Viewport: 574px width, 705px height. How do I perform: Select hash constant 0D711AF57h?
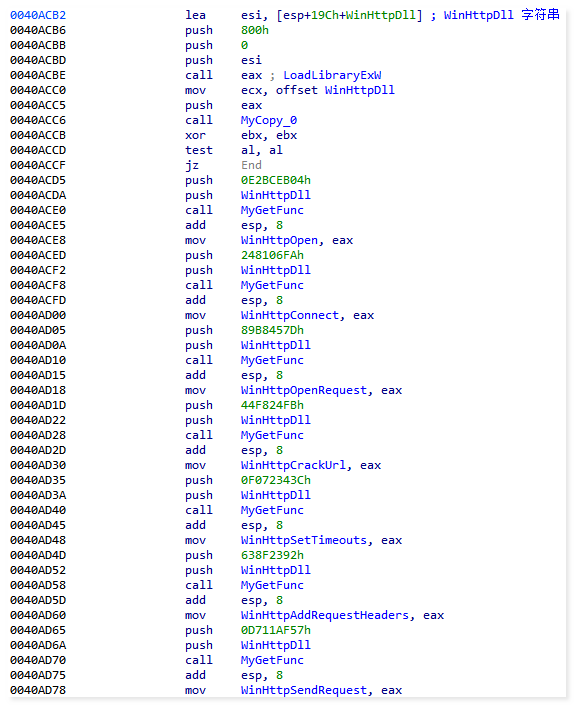click(276, 630)
